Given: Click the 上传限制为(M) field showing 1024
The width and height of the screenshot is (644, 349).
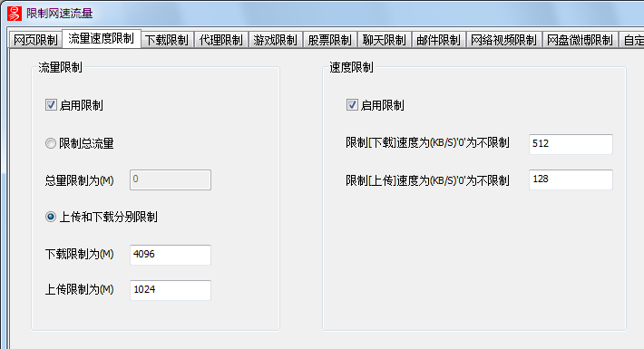Looking at the screenshot, I should (x=171, y=290).
